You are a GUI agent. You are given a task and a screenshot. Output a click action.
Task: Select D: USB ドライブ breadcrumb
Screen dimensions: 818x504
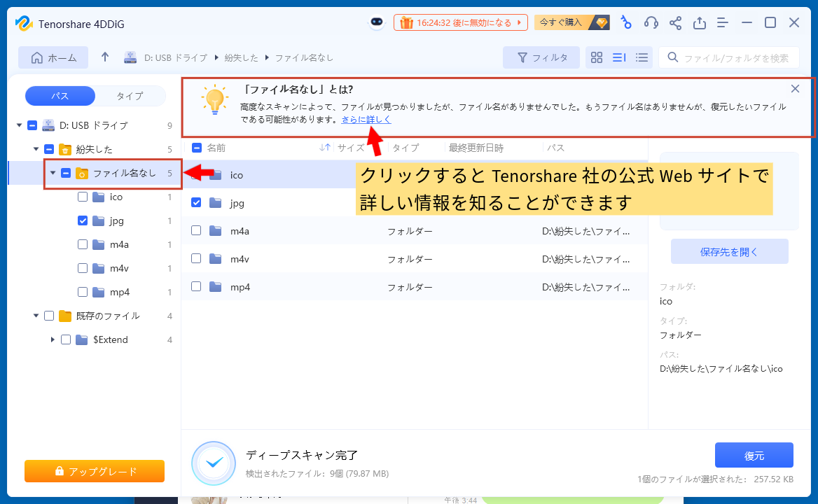pyautogui.click(x=175, y=58)
